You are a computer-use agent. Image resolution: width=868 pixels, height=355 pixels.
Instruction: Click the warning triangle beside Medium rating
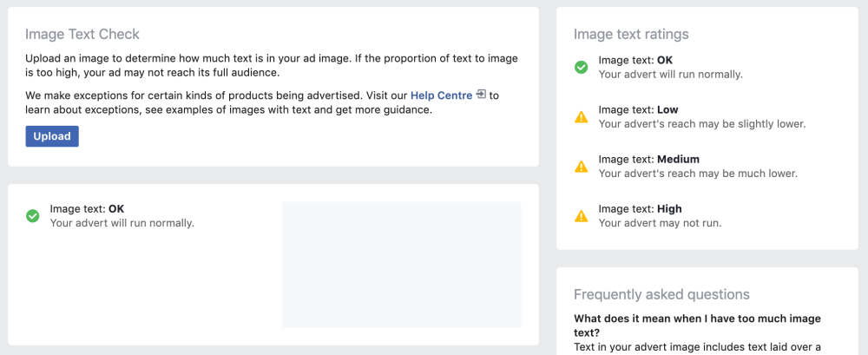coord(582,166)
